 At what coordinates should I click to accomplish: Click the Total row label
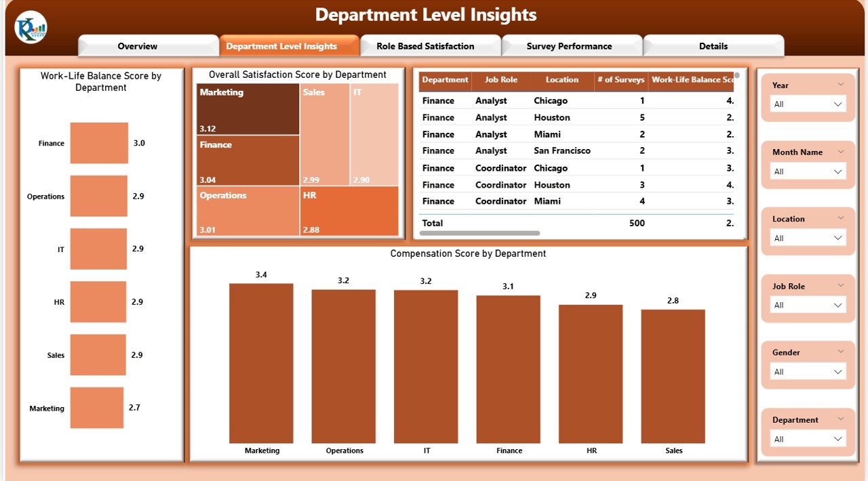pyautogui.click(x=433, y=223)
